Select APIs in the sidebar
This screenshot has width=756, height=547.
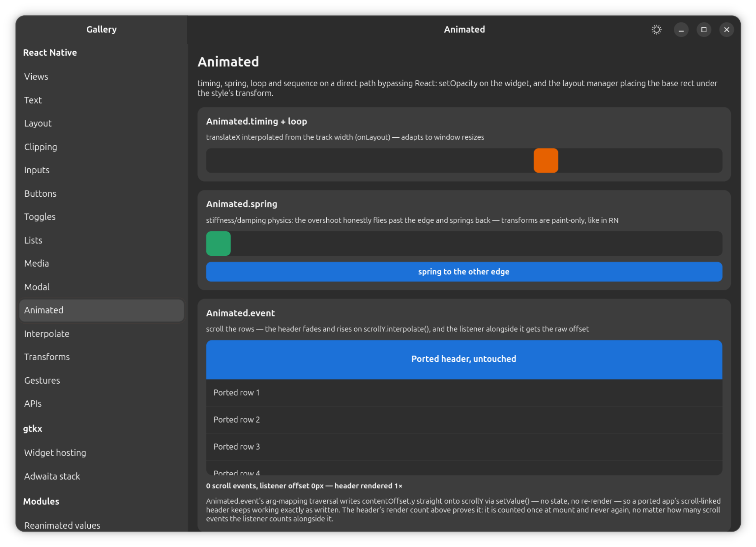click(102, 404)
